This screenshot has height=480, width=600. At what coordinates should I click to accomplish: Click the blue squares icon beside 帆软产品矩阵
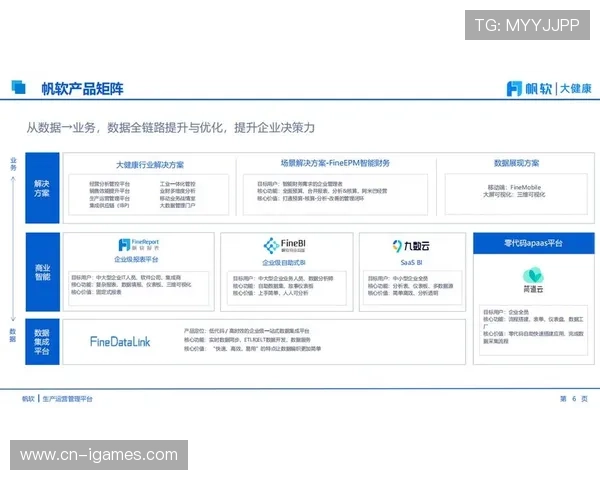click(x=18, y=87)
